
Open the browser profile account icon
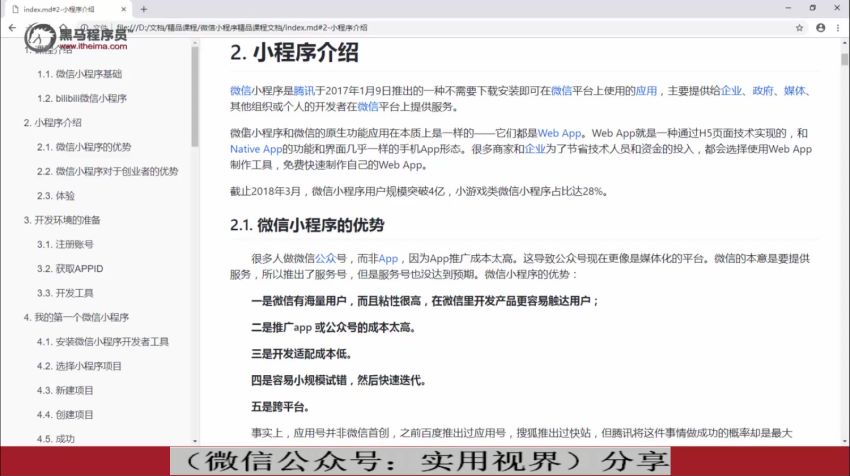click(821, 28)
